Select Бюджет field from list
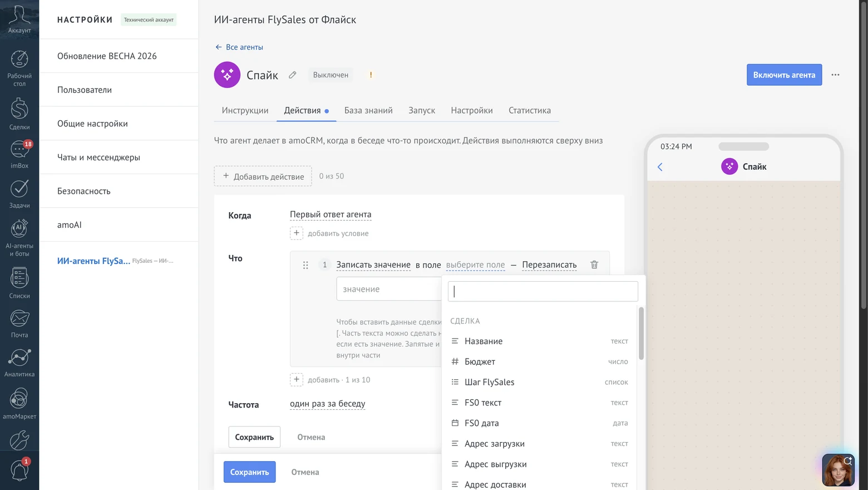Screen dimensions: 868x490 pyautogui.click(x=539, y=361)
